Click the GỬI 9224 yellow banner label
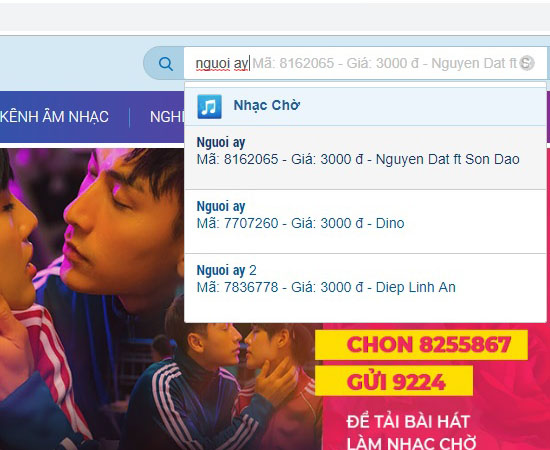The height and width of the screenshot is (450, 550). pyautogui.click(x=394, y=381)
